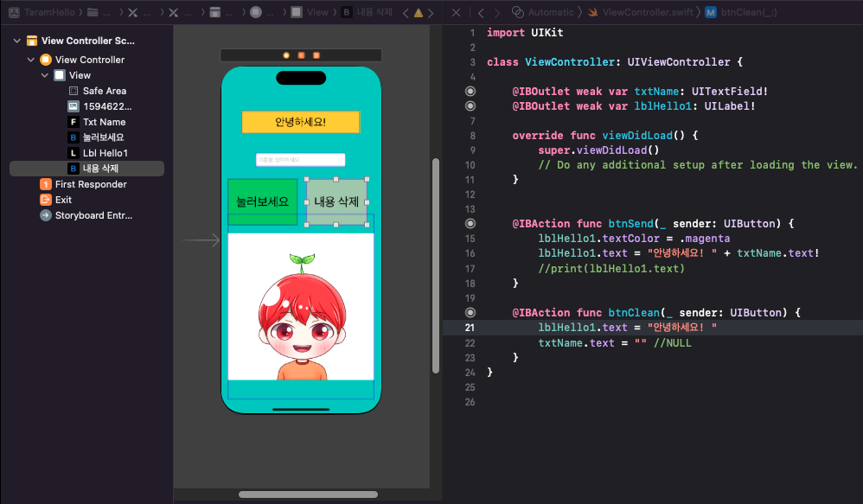Viewport: 863px width, 504px height.
Task: Click the storyboard entry point arrow
Action: point(201,239)
